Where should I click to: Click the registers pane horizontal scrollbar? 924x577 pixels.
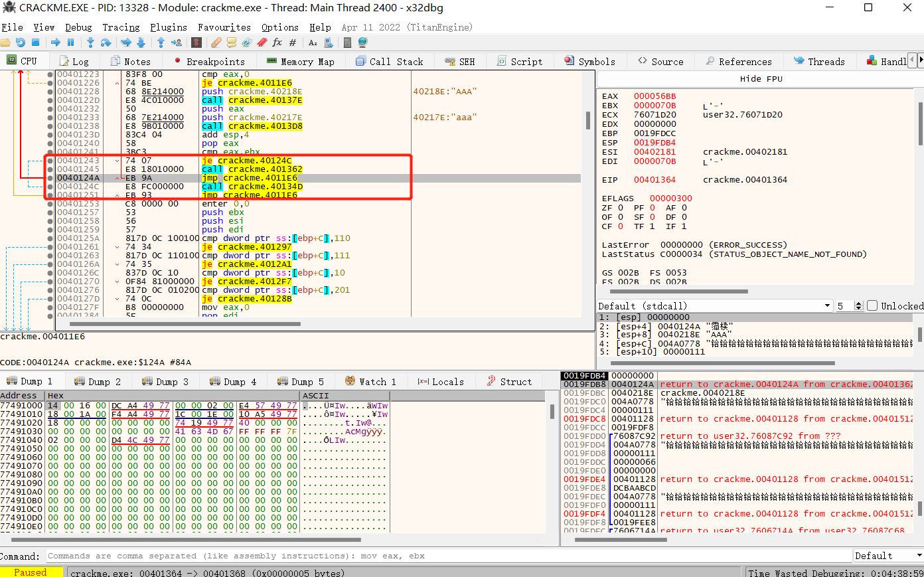pyautogui.click(x=678, y=291)
